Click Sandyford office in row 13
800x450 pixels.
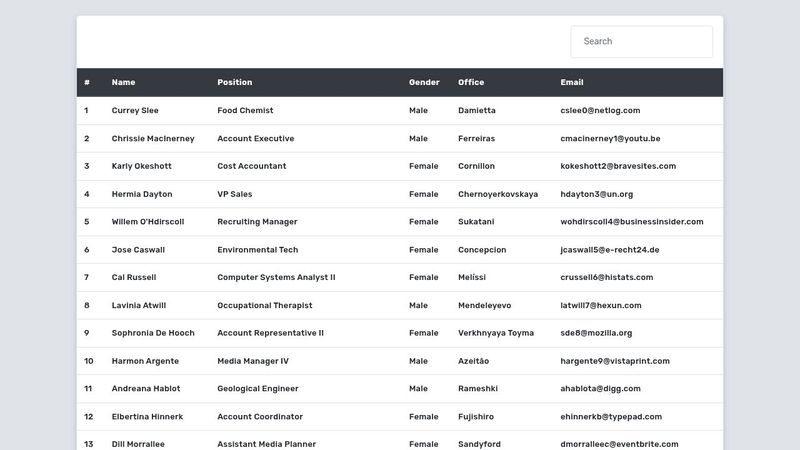[479, 444]
